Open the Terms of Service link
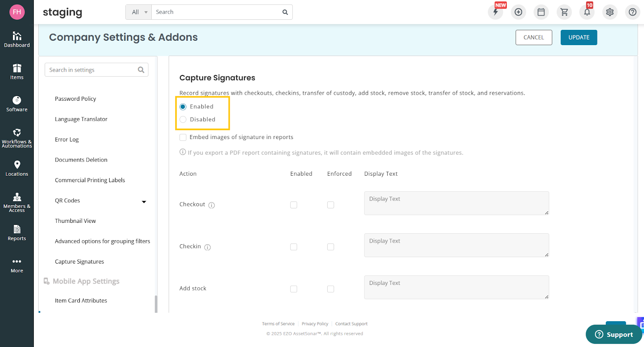 coord(278,324)
